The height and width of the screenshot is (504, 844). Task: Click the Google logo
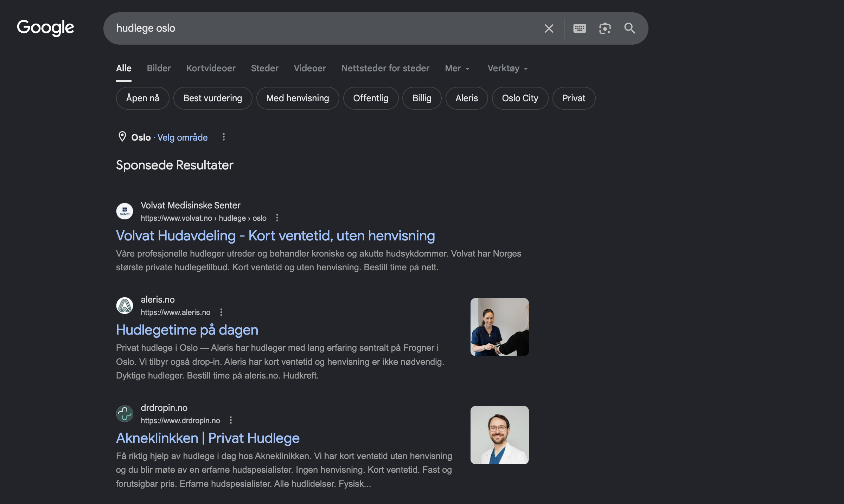[x=46, y=28]
